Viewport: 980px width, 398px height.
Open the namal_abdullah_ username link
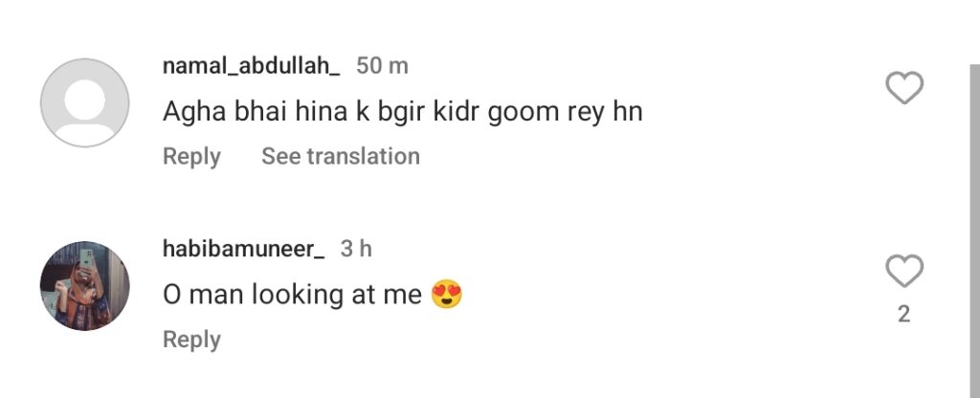click(x=251, y=66)
